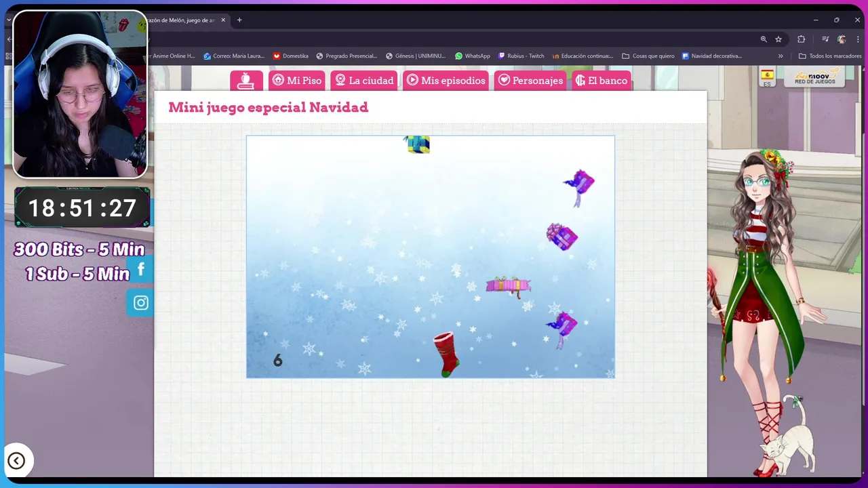868x488 pixels.
Task: Open the tab search arrow at top-left
Action: [8, 20]
